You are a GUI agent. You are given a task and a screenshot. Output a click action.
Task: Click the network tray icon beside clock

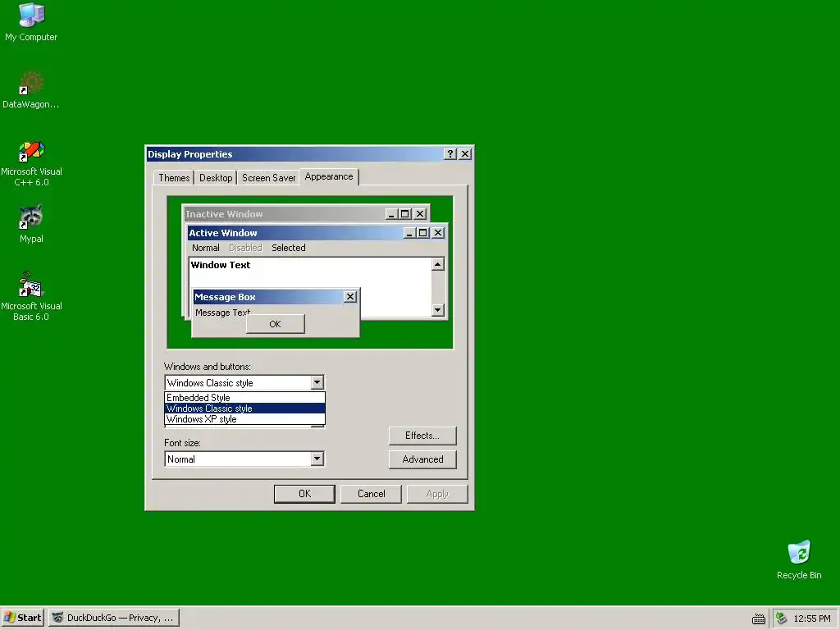pos(781,619)
